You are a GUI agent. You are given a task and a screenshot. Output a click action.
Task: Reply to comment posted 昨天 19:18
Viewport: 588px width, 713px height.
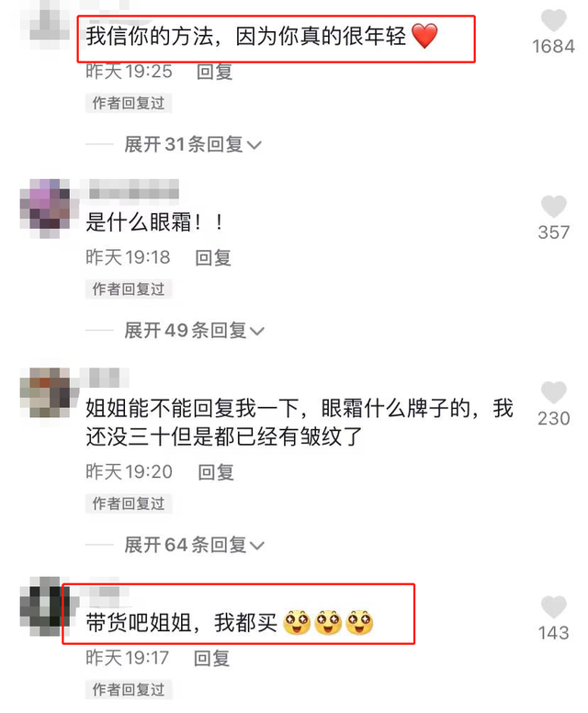tap(213, 258)
